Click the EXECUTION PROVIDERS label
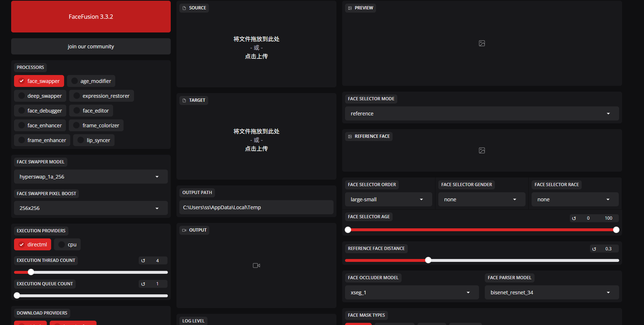This screenshot has width=644, height=325. [41, 231]
